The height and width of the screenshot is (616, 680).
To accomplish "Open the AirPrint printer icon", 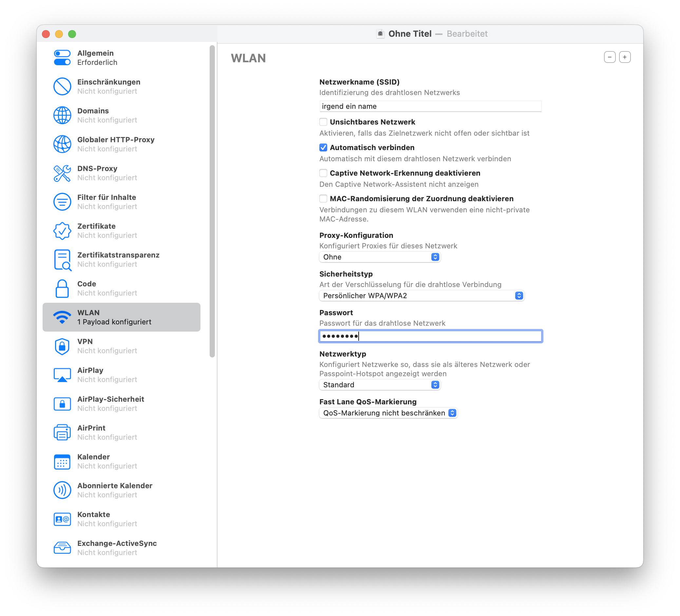I will [x=62, y=433].
